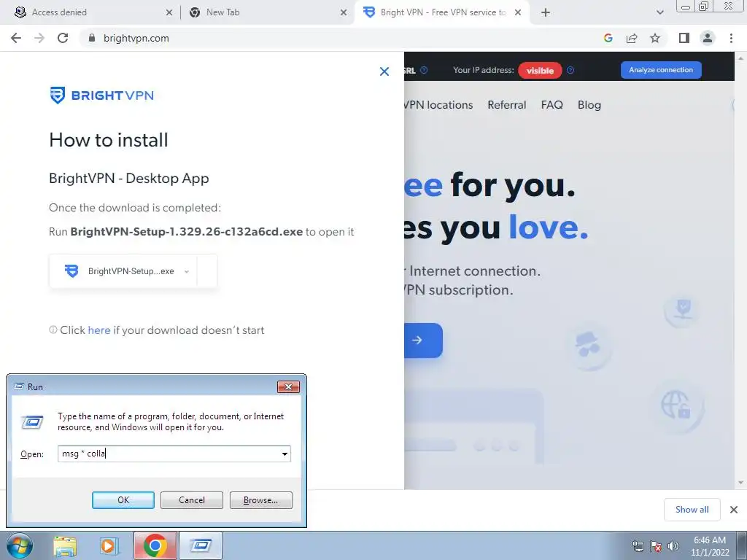Click the 'here' download link
The image size is (747, 560).
(99, 330)
